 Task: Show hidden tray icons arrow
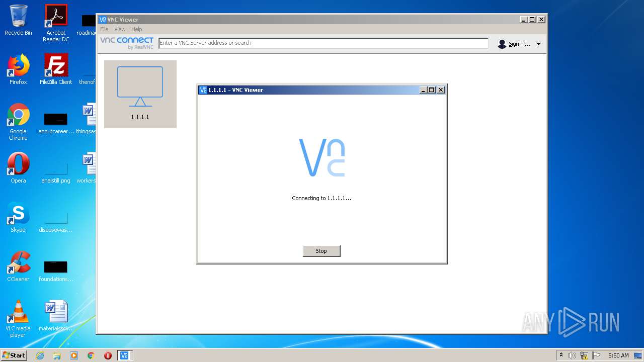click(x=561, y=355)
